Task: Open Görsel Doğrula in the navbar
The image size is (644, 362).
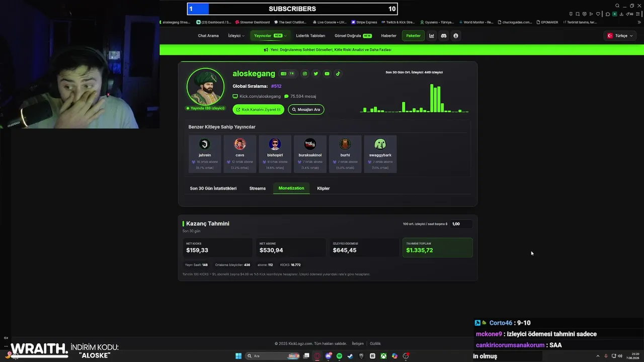Action: (x=353, y=36)
